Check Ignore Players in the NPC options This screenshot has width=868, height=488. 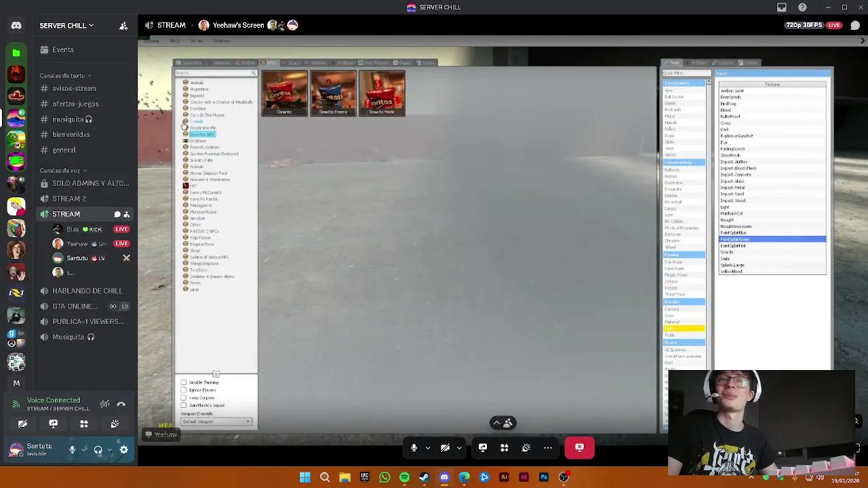pyautogui.click(x=183, y=390)
